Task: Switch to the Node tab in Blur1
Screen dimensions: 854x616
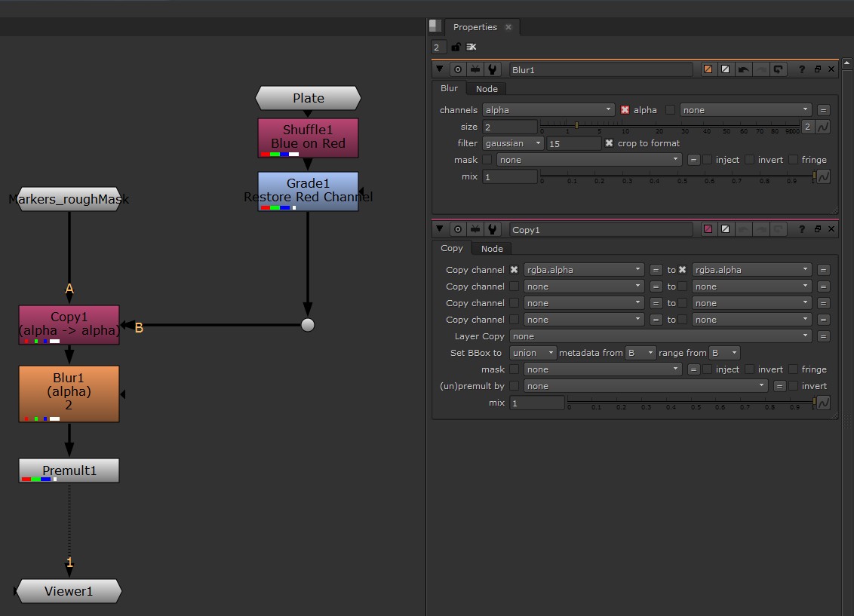Action: [x=487, y=89]
